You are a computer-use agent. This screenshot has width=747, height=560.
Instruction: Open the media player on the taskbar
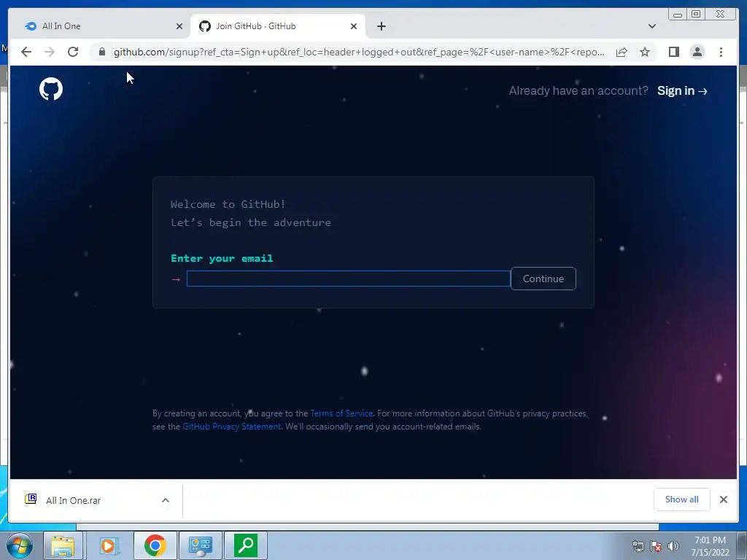pyautogui.click(x=109, y=545)
